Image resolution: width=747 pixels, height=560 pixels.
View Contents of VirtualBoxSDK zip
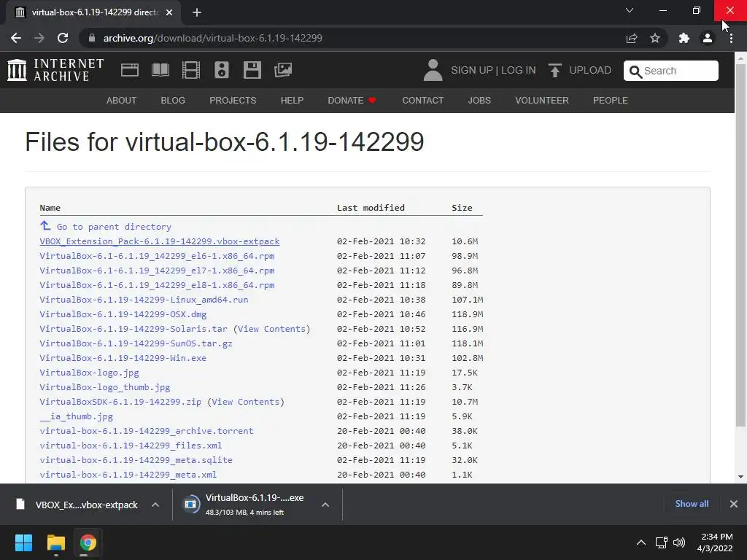click(x=245, y=402)
